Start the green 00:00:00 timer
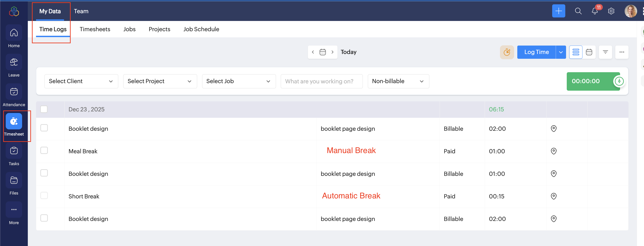644x246 pixels. pyautogui.click(x=619, y=81)
